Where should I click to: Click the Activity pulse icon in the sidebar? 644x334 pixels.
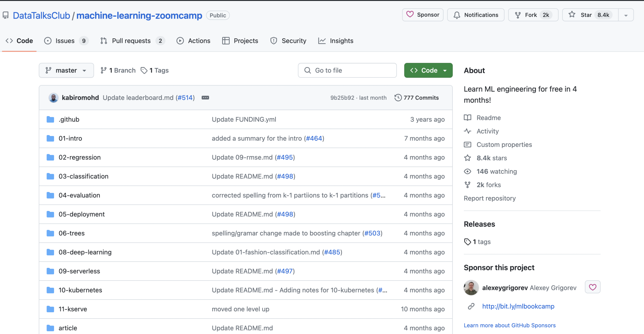pyautogui.click(x=468, y=131)
